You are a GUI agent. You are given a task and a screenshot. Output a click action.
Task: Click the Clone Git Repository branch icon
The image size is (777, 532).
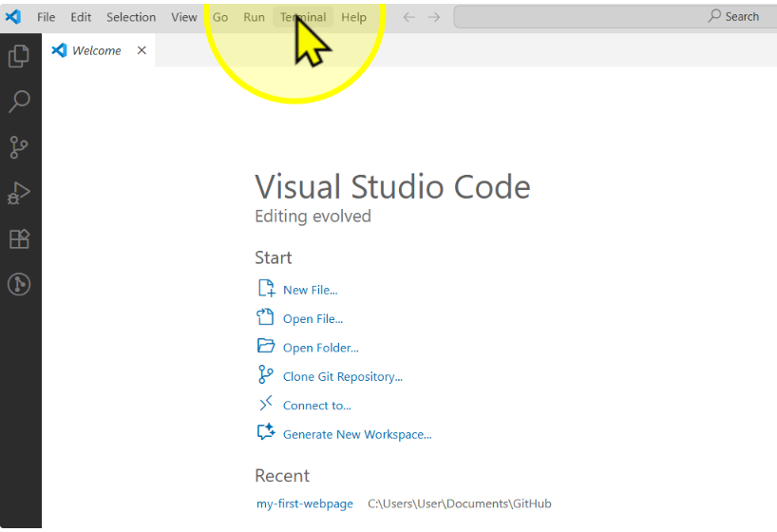(x=265, y=374)
